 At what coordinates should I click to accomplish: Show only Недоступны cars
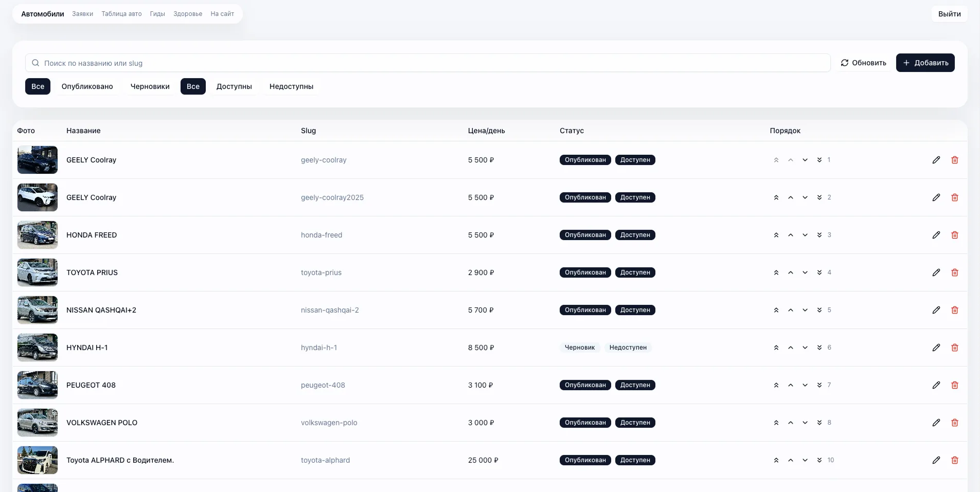pos(292,86)
